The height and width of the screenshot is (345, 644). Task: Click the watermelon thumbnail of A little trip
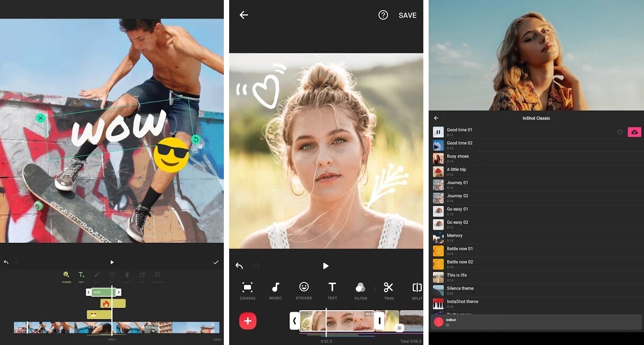click(x=438, y=172)
